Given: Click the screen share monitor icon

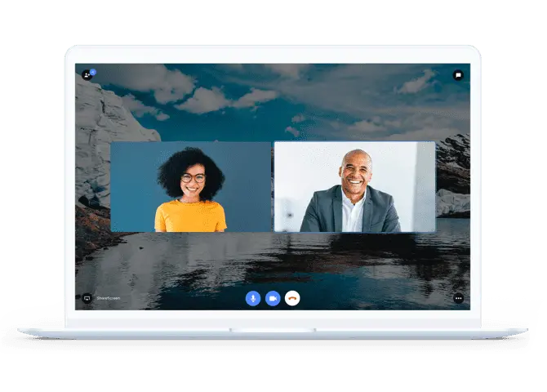Looking at the screenshot, I should (x=87, y=298).
